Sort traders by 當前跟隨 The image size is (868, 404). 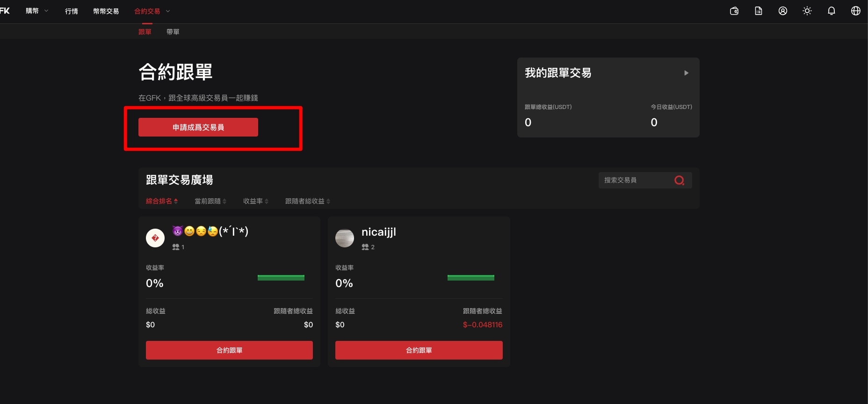click(210, 201)
